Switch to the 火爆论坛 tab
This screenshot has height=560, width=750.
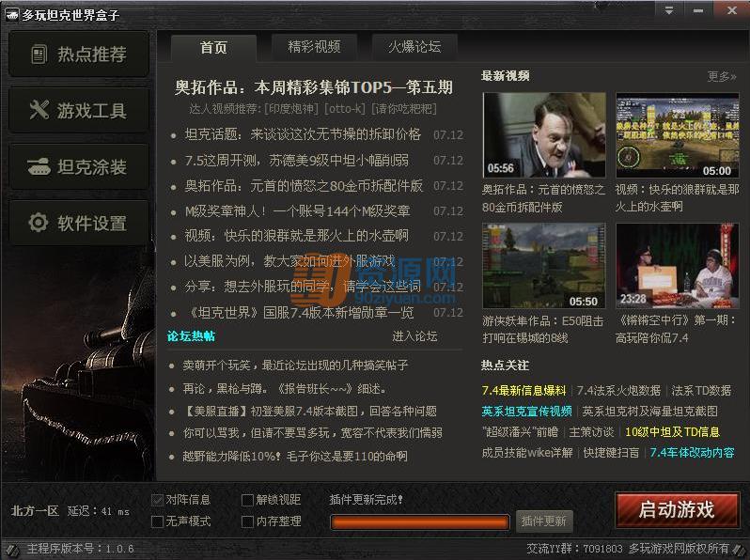pos(414,47)
